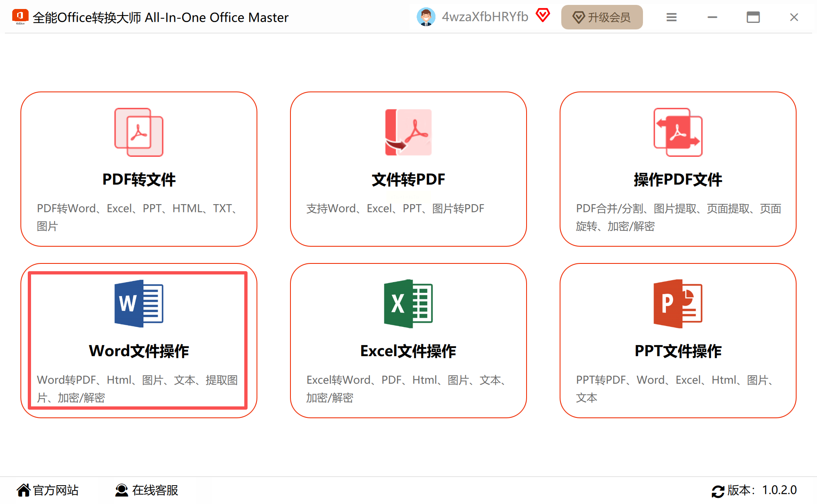
Task: Open 在线客服 online support link
Action: click(x=155, y=490)
